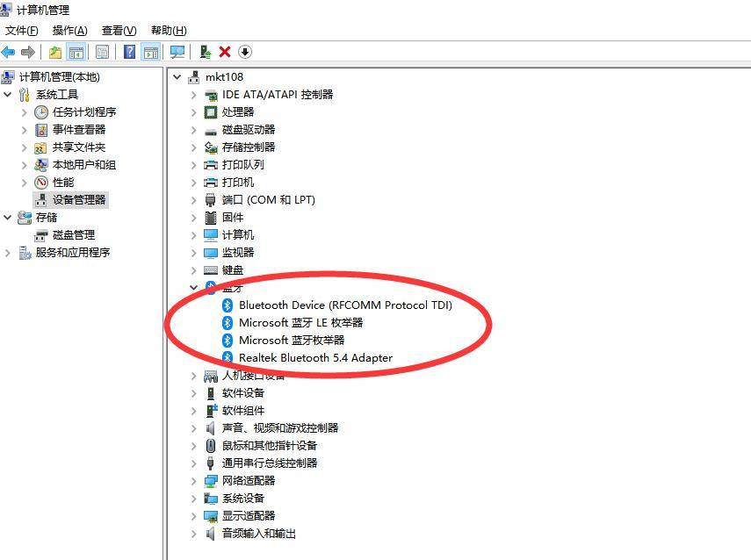Expand the IDE ATA/ATAPI 控制器 category
751x560 pixels.
[x=193, y=95]
